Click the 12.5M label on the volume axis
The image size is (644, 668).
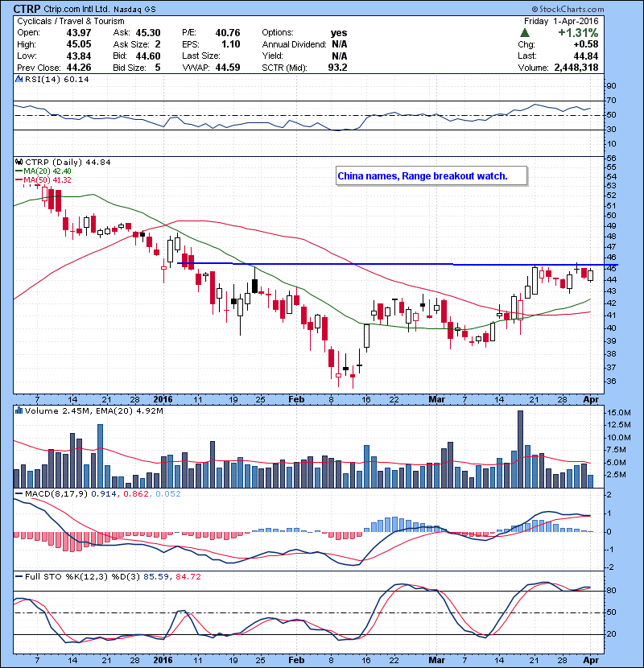pyautogui.click(x=619, y=424)
